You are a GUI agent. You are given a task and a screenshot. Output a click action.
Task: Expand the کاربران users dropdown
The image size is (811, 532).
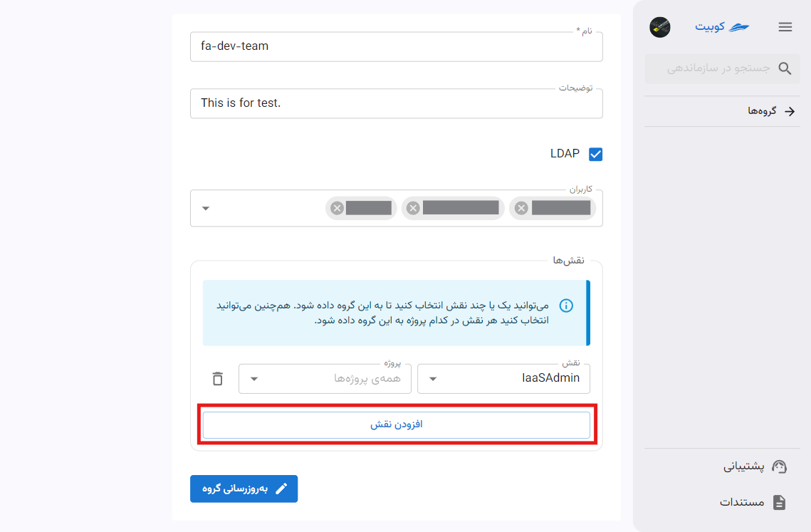(205, 209)
